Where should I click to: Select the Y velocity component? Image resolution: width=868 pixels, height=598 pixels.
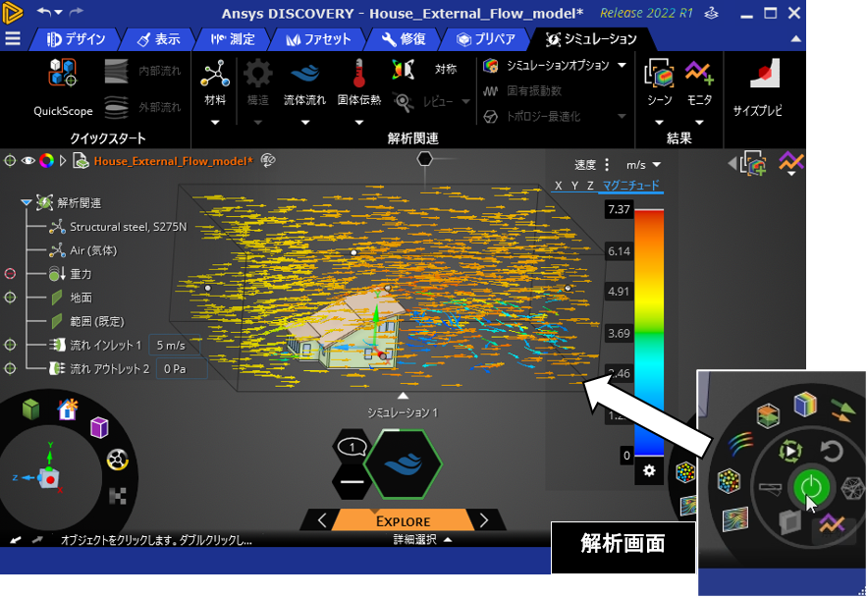pos(574,186)
